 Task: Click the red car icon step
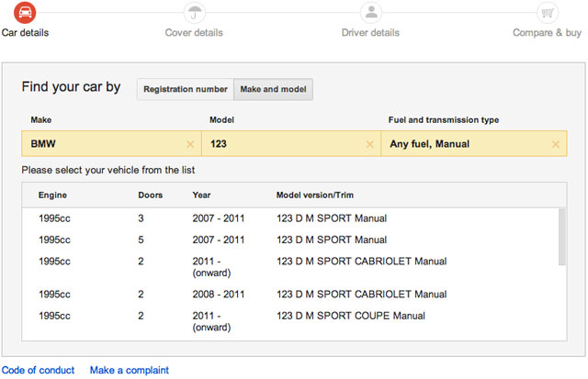(26, 13)
